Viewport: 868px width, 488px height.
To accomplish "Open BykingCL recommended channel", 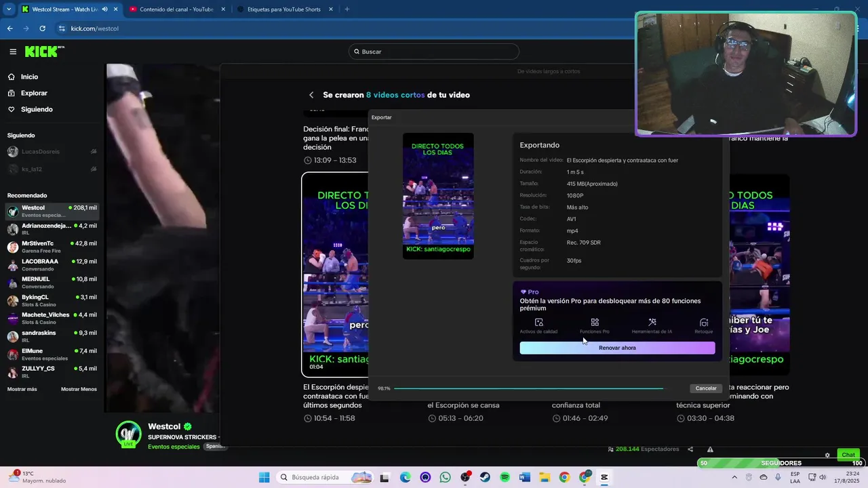I will click(52, 300).
